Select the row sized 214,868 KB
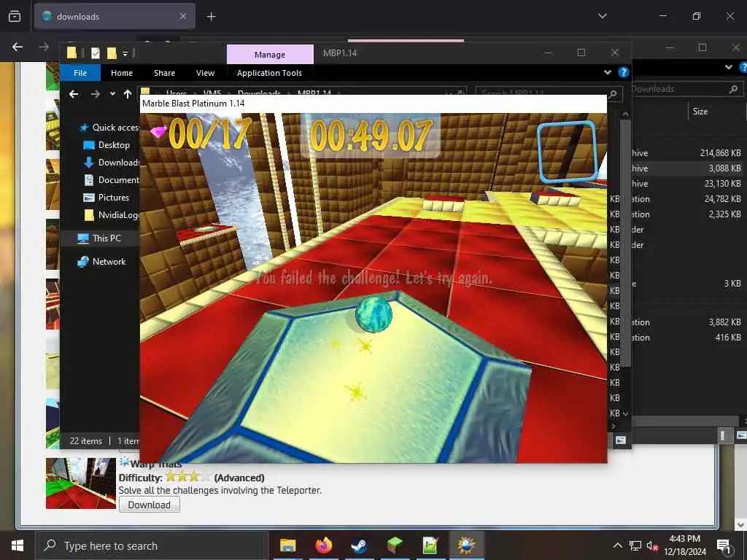This screenshot has height=560, width=747. pyautogui.click(x=686, y=153)
